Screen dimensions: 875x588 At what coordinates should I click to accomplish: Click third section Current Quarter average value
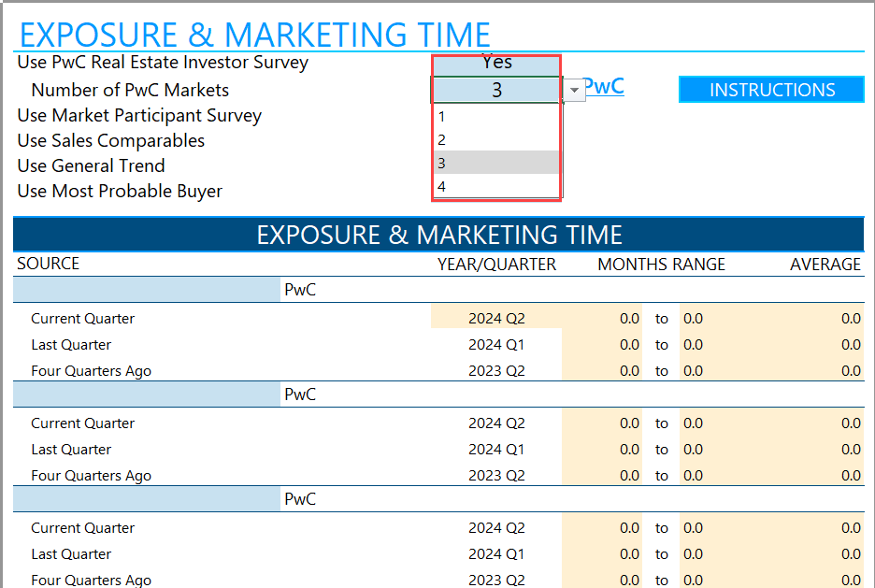(851, 528)
